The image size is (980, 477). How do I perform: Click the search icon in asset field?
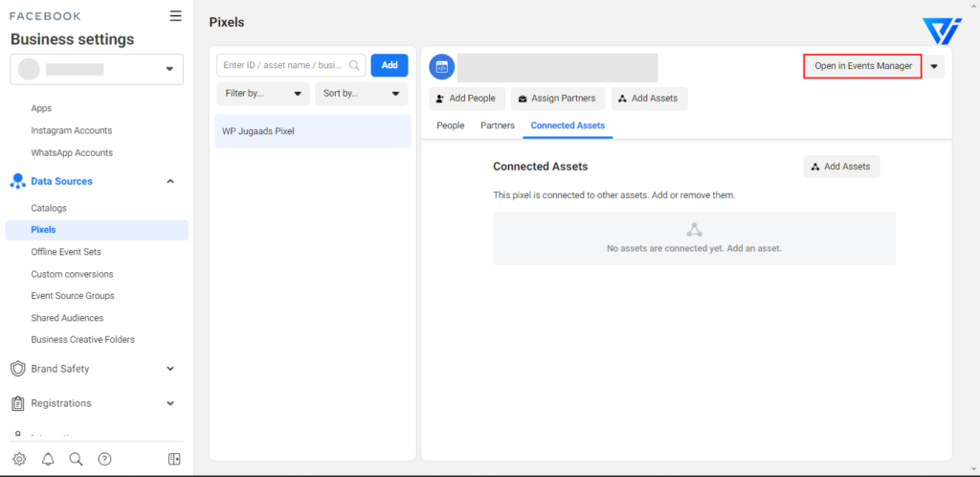pyautogui.click(x=354, y=65)
